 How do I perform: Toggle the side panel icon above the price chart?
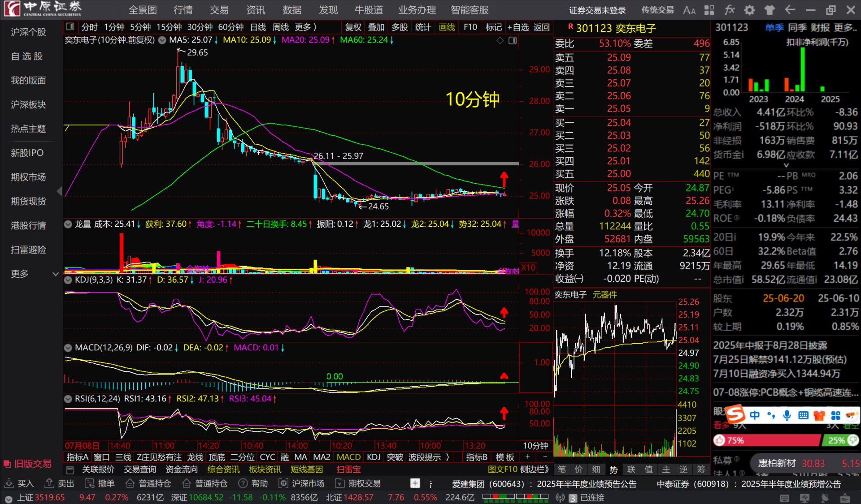pos(513,41)
